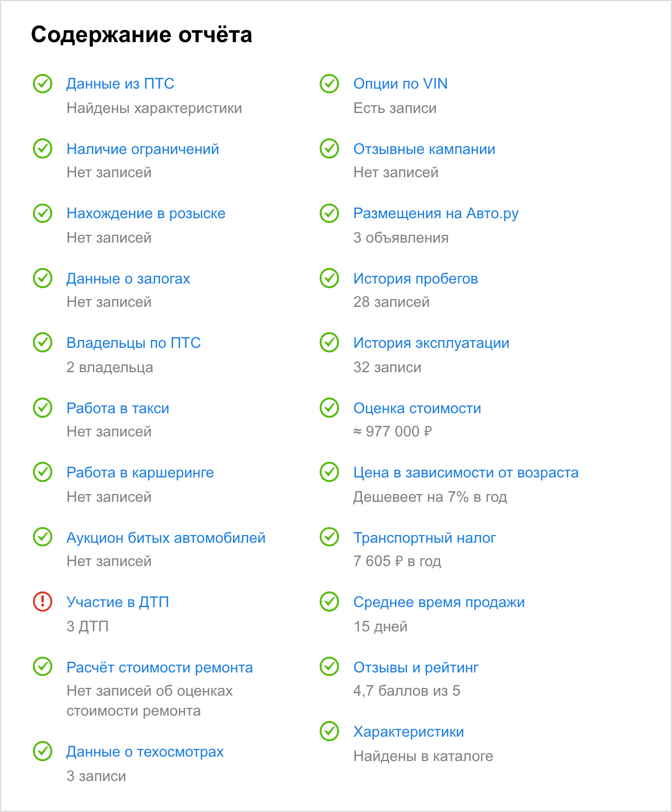Click the checkmark icon next to Характеристики
This screenshot has height=812, width=672.
point(329,731)
